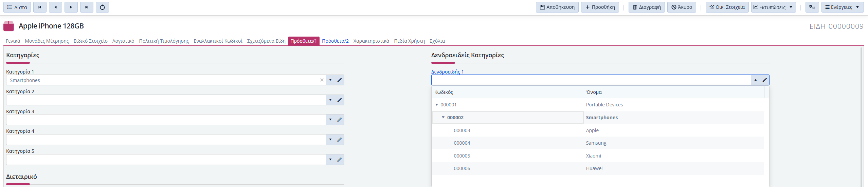868x187 pixels.
Task: Delete item with Διαγραφή
Action: [x=647, y=7]
